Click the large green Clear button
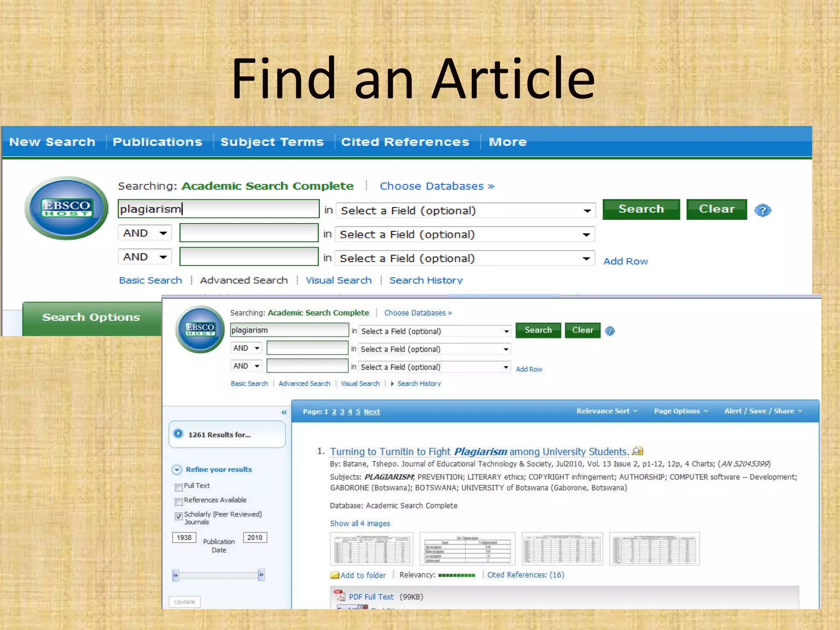The image size is (840, 630). click(717, 210)
